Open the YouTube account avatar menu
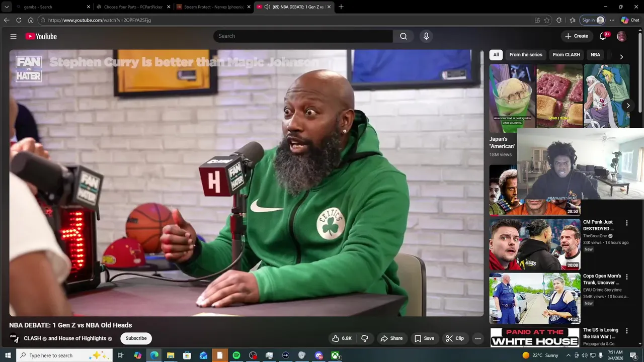644x362 pixels. point(621,36)
